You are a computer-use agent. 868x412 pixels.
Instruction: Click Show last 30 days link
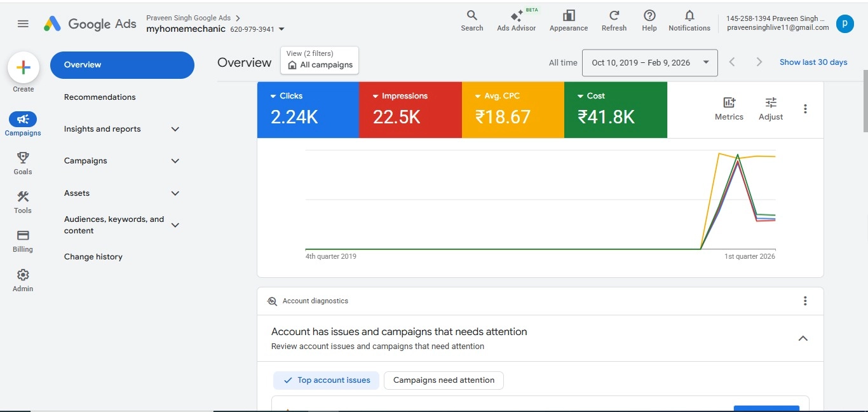tap(813, 62)
